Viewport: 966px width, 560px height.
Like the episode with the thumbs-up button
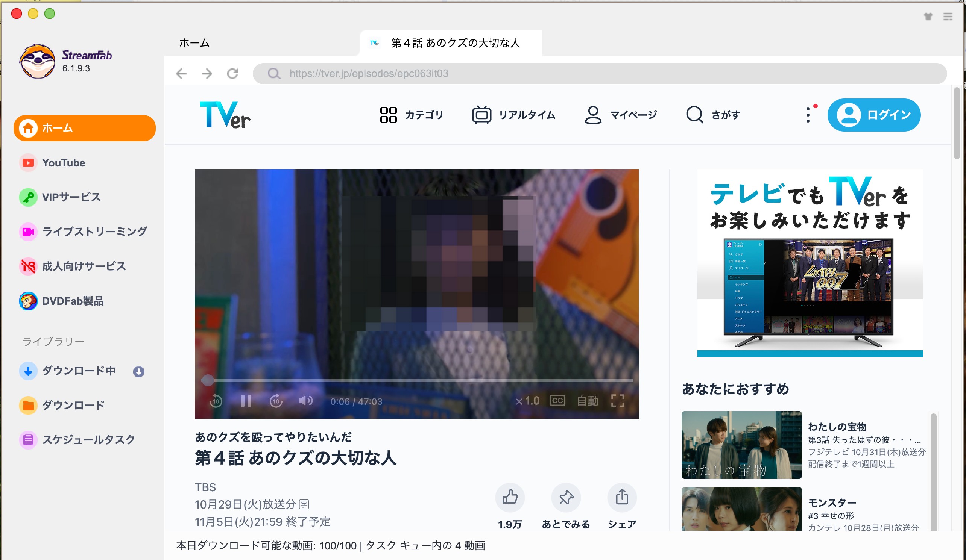click(510, 497)
